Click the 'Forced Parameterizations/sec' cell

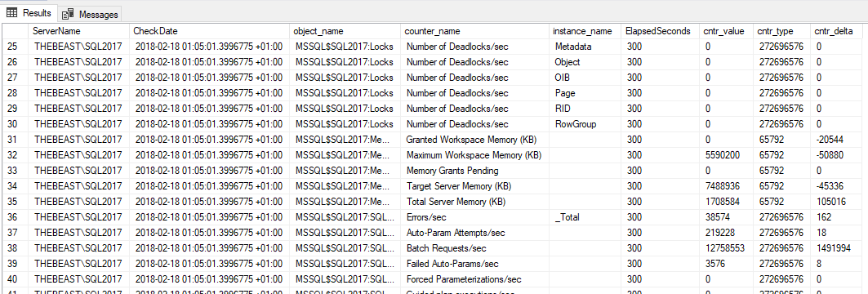(475, 279)
